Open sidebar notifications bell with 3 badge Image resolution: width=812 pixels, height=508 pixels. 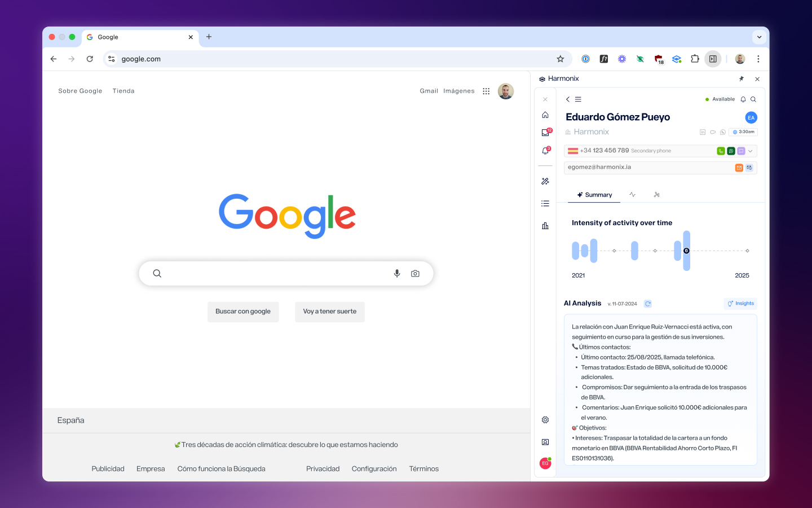[545, 151]
